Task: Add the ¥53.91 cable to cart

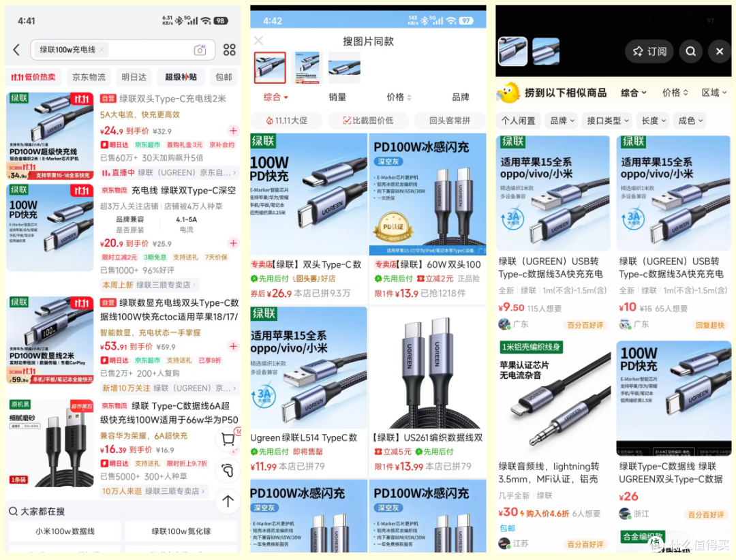Action: coord(233,346)
